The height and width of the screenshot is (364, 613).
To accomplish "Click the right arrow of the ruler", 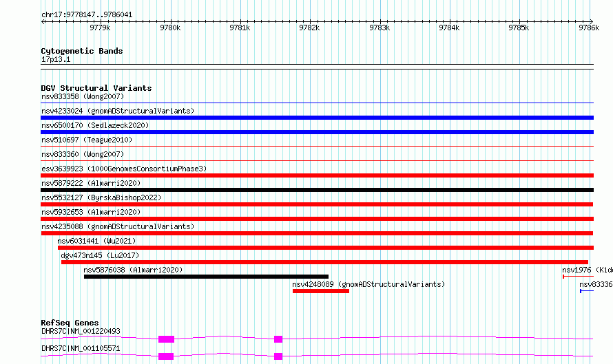I will coord(592,21).
